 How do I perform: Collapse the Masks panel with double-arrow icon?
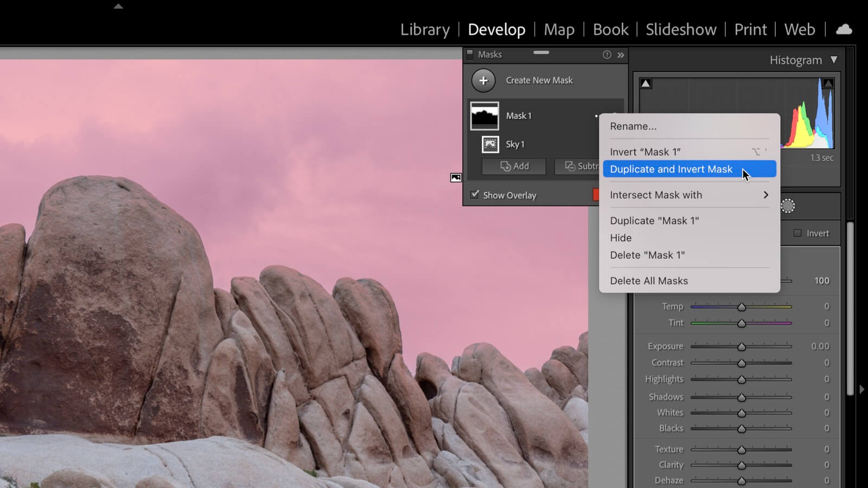tap(621, 55)
